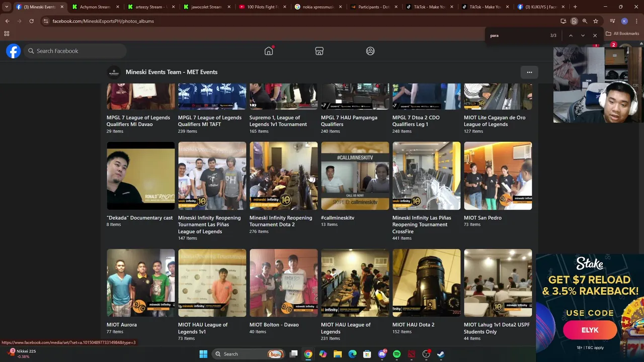Open Mineski Events Team - MET Events page title
Viewport: 644px width, 362px height.
tap(172, 72)
